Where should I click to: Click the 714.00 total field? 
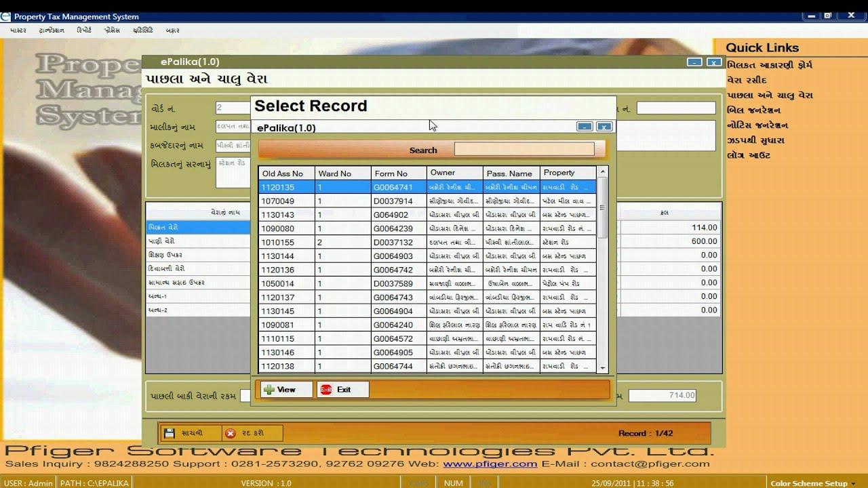[662, 395]
